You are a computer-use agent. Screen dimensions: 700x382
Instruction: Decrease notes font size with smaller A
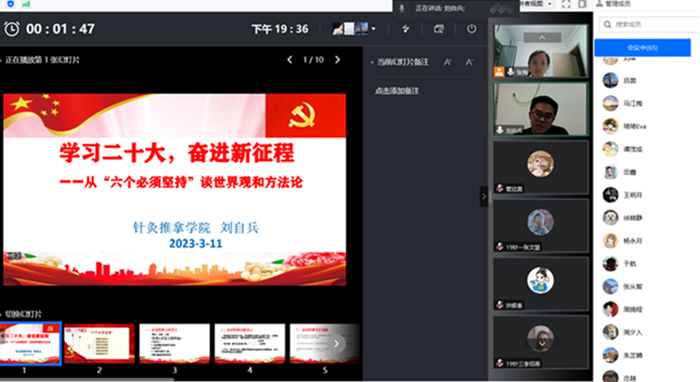pos(469,62)
